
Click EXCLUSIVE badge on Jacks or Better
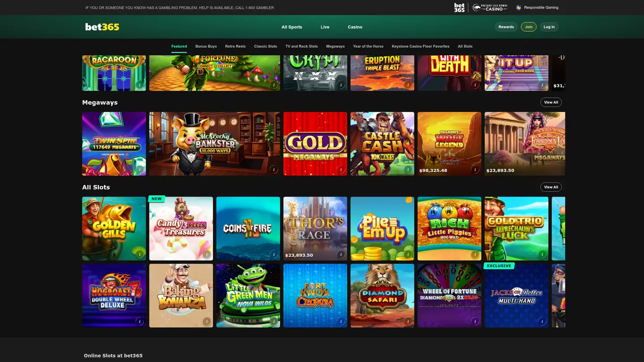point(499,266)
